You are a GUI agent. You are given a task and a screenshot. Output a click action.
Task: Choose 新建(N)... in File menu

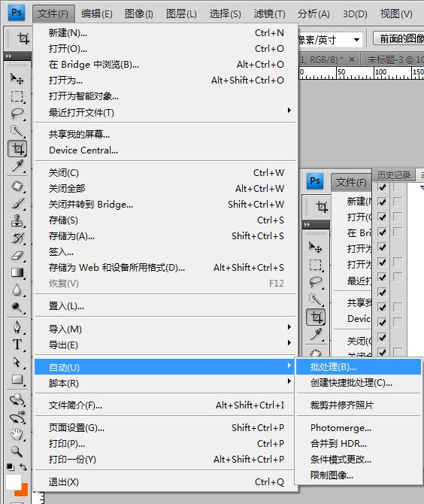coord(165,33)
